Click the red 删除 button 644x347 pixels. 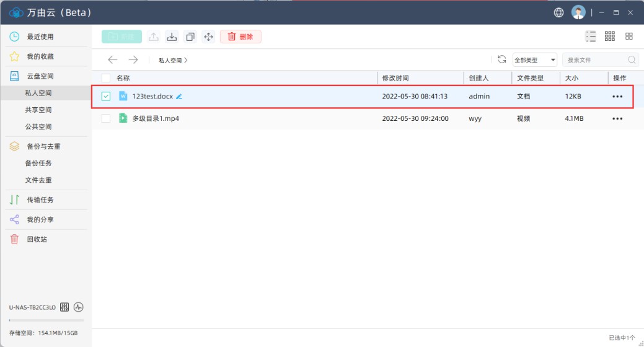(x=240, y=37)
